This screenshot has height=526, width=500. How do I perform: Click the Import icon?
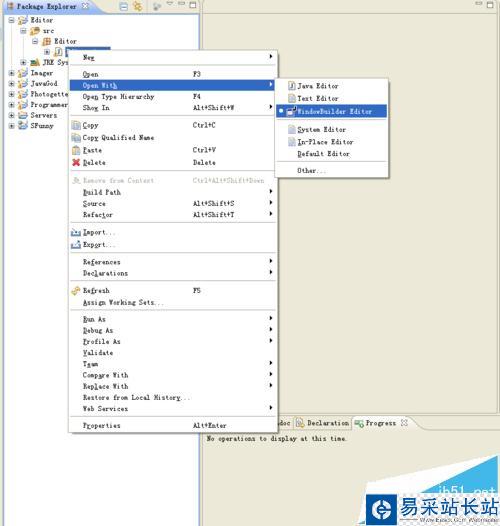click(x=76, y=232)
